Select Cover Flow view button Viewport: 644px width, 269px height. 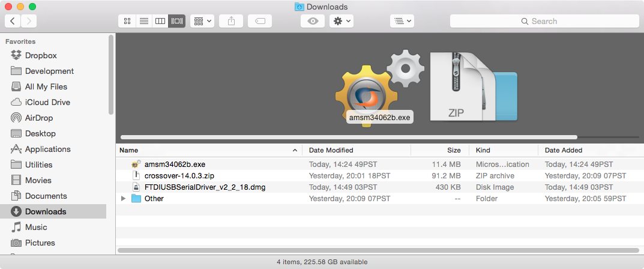coord(177,22)
